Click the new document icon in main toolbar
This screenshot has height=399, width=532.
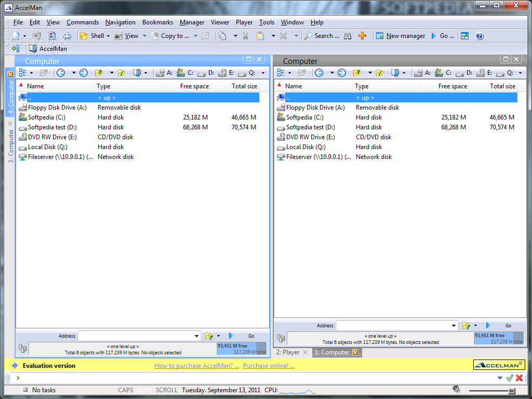(x=16, y=36)
